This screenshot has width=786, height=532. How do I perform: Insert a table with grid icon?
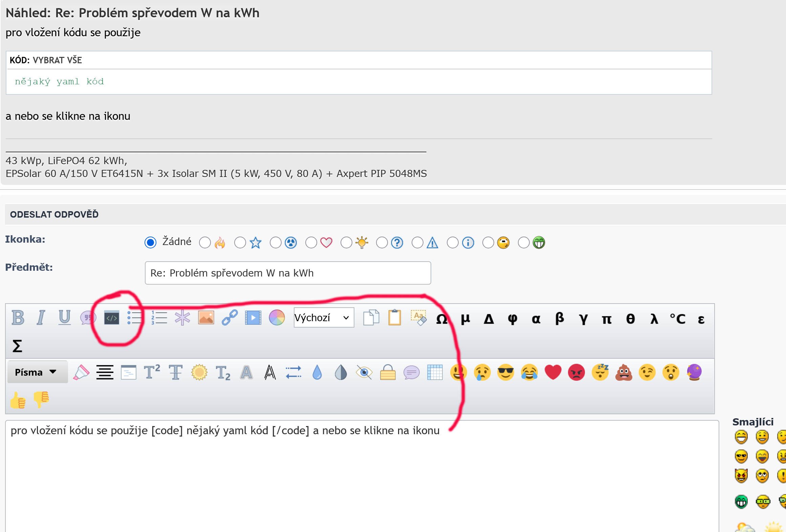coord(435,372)
